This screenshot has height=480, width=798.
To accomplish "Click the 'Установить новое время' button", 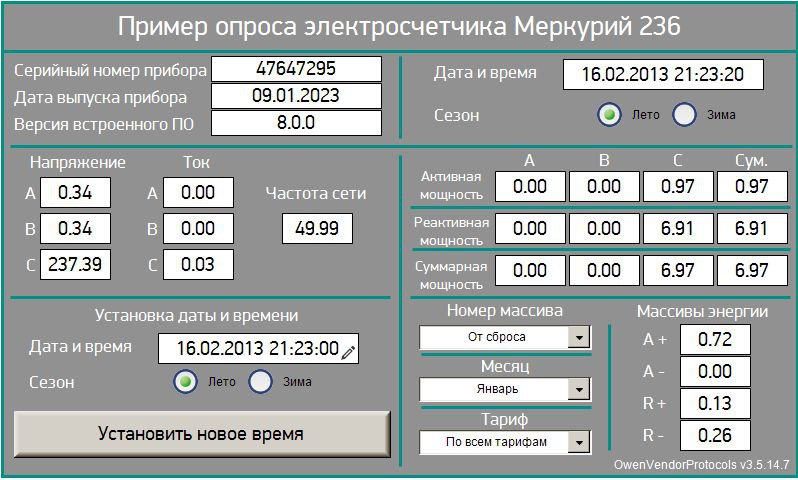I will click(x=202, y=434).
